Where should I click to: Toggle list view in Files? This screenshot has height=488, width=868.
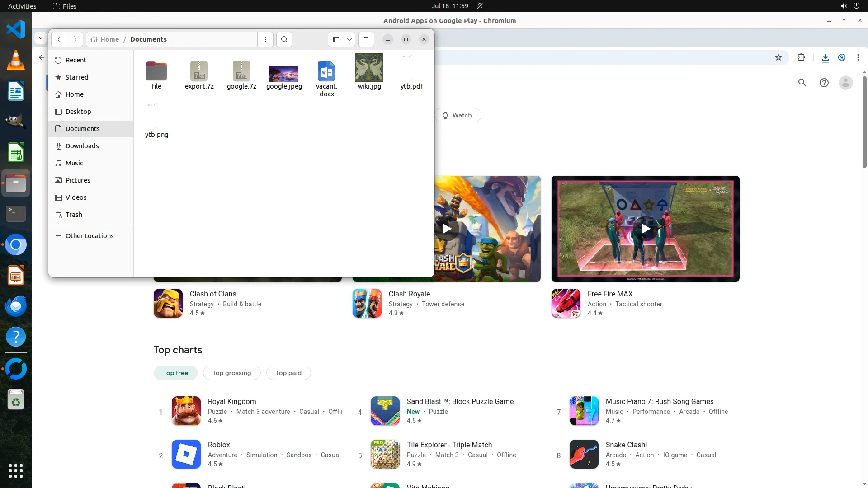click(335, 39)
